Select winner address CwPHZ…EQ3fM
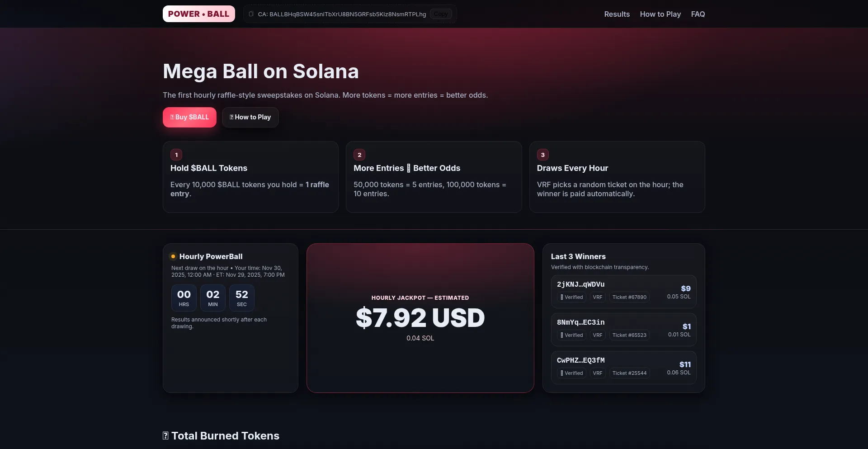Viewport: 868px width, 449px height. 580,360
